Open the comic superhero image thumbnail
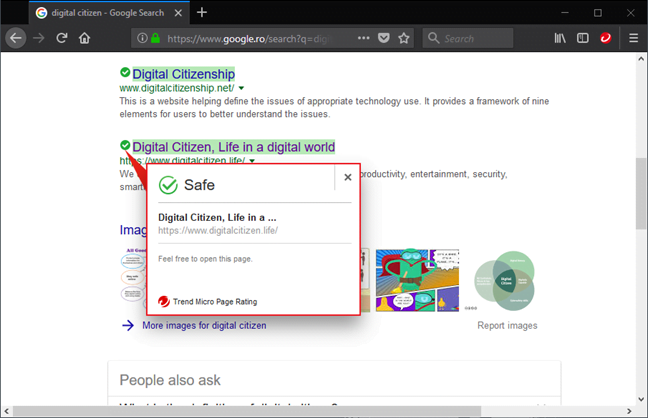Viewport: 648px width, 418px height. 417,280
